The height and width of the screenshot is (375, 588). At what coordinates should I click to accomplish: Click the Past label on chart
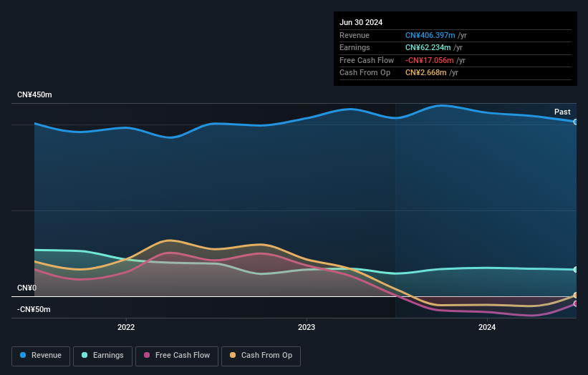coord(562,112)
